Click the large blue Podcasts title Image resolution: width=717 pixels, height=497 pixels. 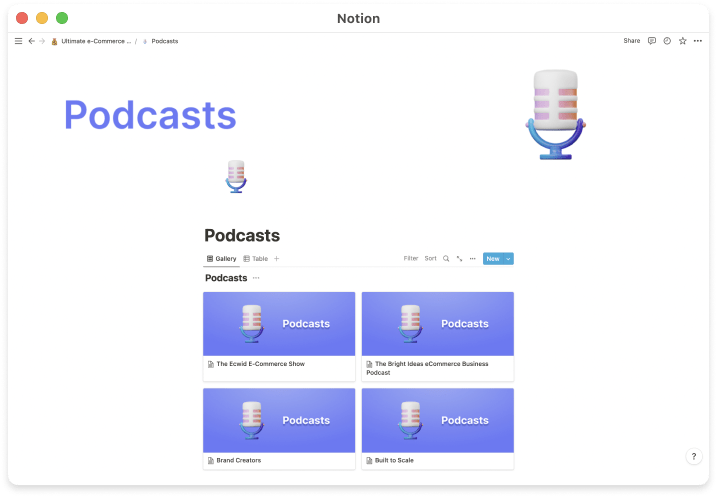150,115
